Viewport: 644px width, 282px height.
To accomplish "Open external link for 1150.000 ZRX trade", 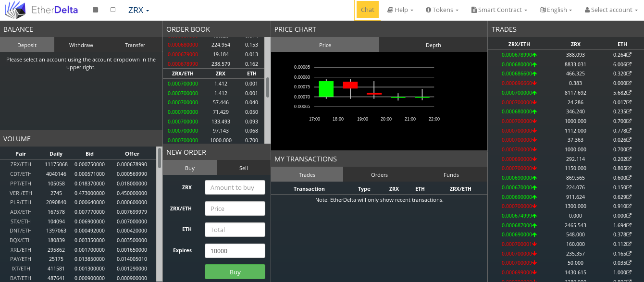I will click(629, 169).
